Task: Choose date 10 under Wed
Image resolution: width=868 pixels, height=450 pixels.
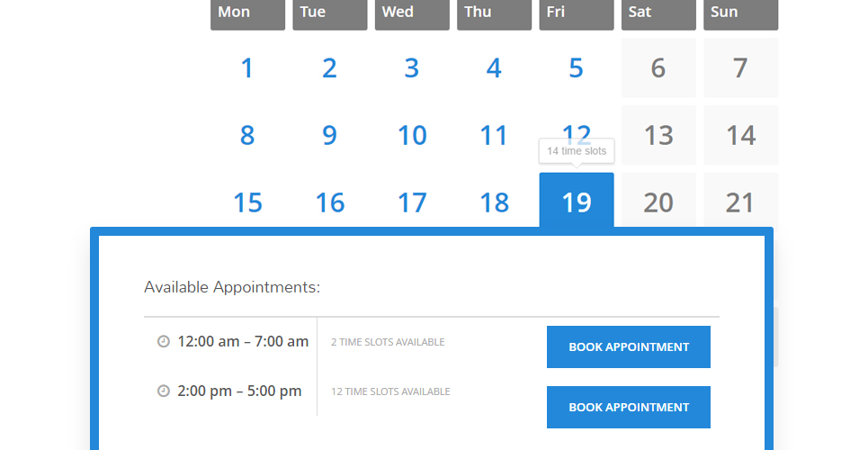Action: [x=412, y=135]
